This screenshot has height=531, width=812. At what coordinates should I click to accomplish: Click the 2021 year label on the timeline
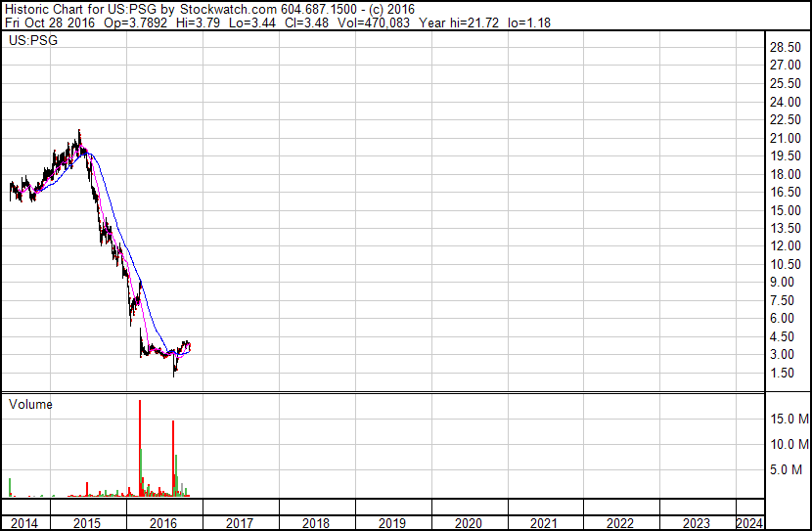coord(544,523)
